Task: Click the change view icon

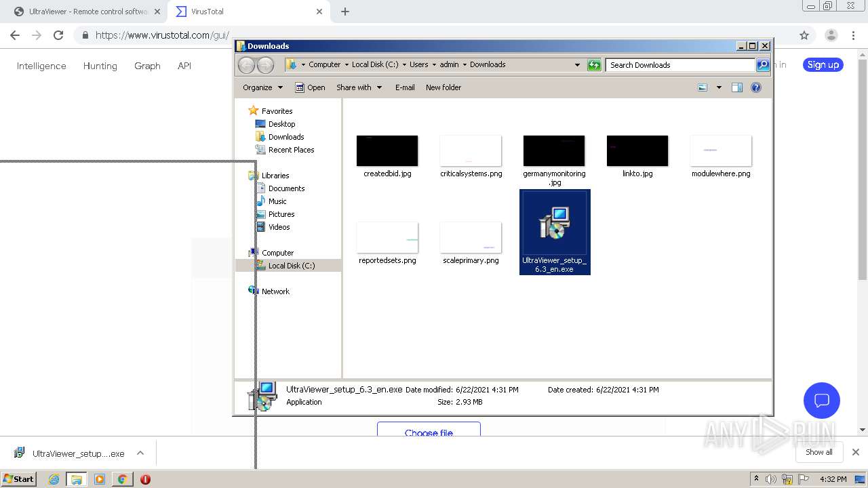Action: click(x=703, y=87)
